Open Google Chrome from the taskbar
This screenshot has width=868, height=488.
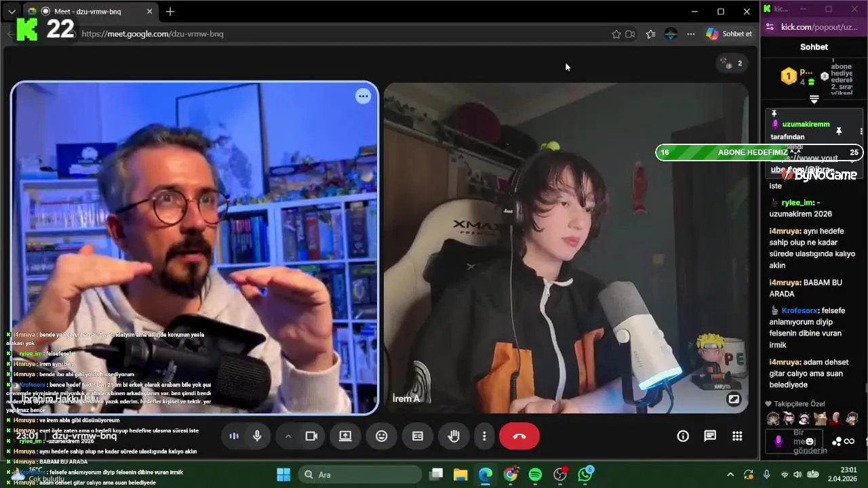coord(511,474)
